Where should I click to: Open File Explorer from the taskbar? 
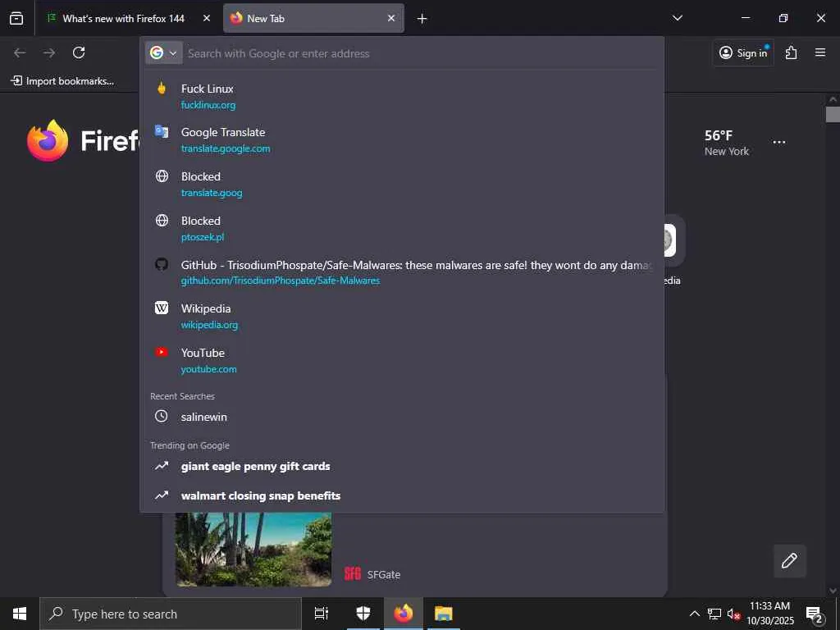(x=444, y=614)
